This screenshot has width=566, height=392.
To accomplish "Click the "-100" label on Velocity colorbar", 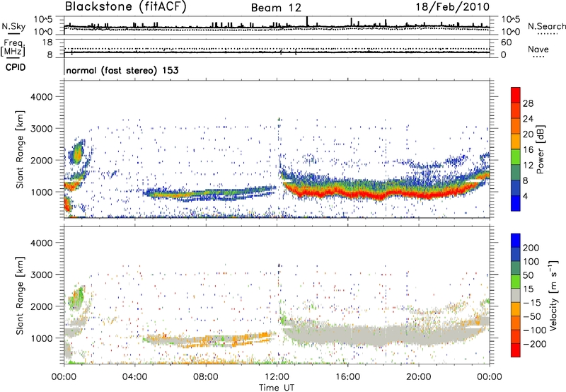I will [535, 330].
